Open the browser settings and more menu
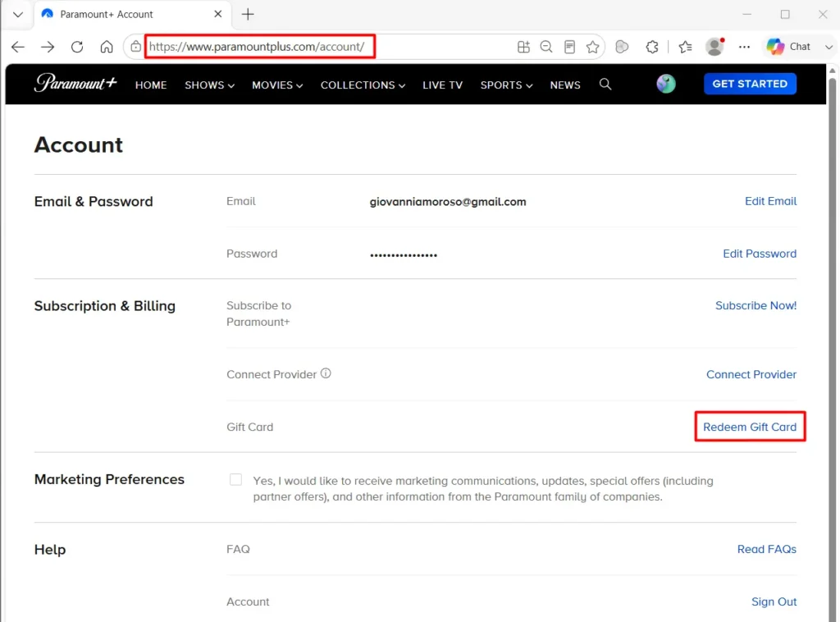This screenshot has width=840, height=622. [744, 47]
